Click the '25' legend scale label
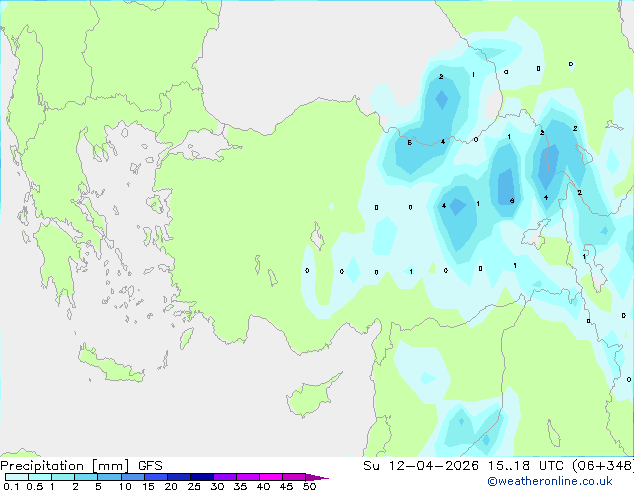Screen dimensions: 634x490 point(194,486)
